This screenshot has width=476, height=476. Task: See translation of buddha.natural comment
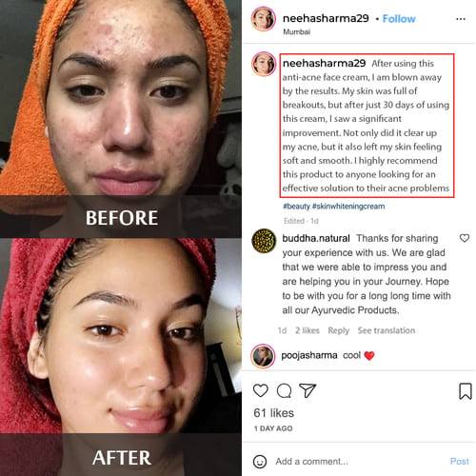tap(387, 330)
